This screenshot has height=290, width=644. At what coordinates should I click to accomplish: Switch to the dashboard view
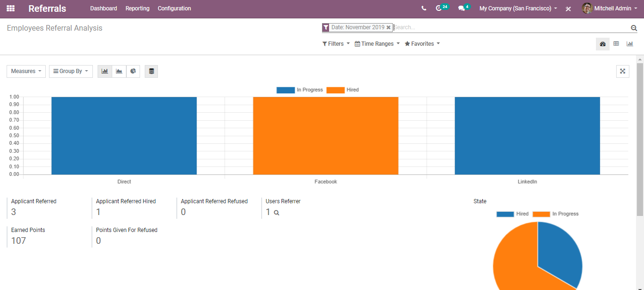tap(603, 44)
